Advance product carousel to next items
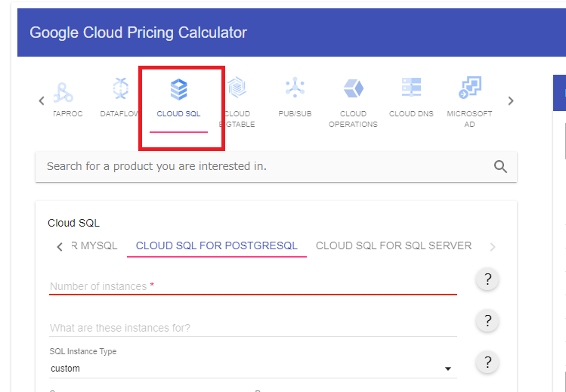The height and width of the screenshot is (392, 566). tap(510, 100)
